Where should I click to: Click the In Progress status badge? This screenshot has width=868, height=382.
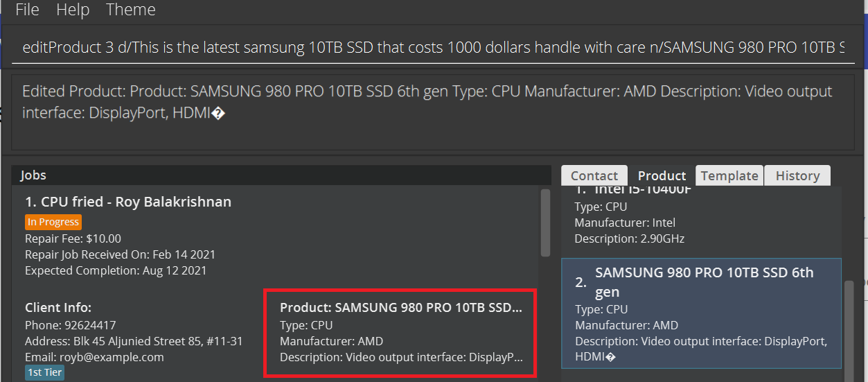pos(53,223)
